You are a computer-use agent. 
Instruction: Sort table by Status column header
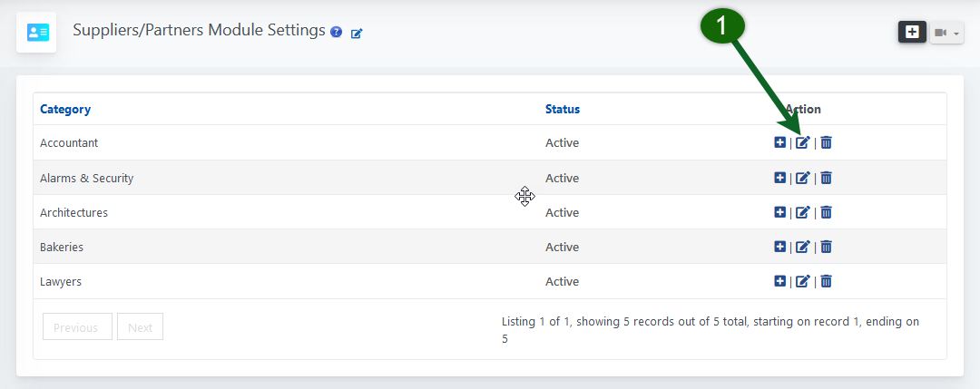pos(562,109)
